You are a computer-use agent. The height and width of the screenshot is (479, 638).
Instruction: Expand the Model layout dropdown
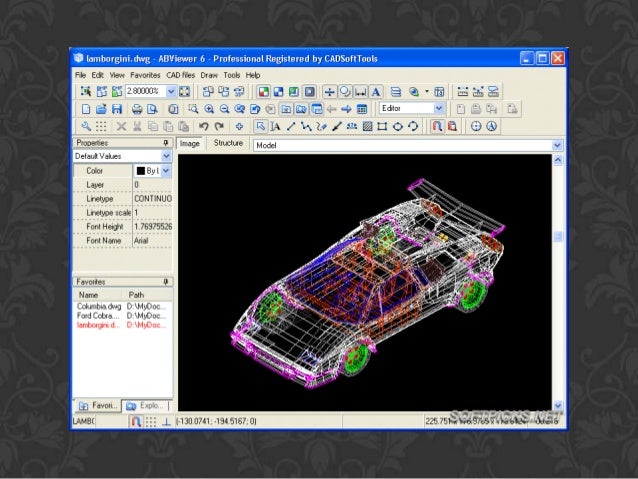(557, 145)
